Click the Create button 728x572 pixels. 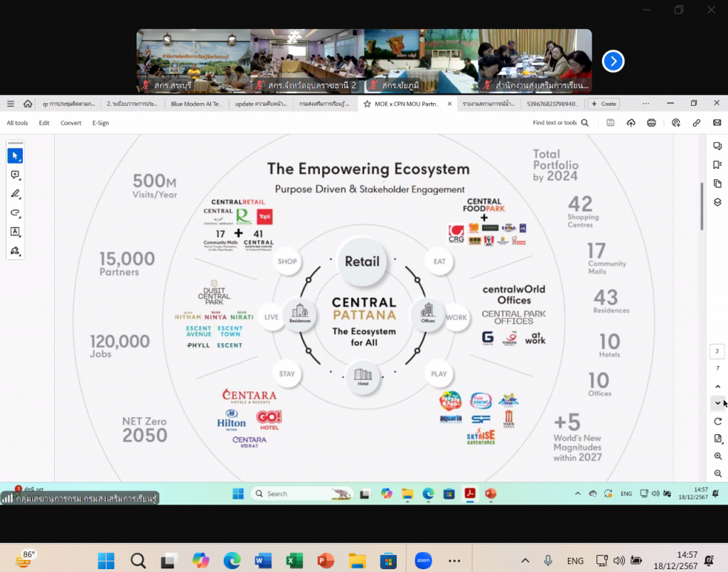click(x=604, y=104)
